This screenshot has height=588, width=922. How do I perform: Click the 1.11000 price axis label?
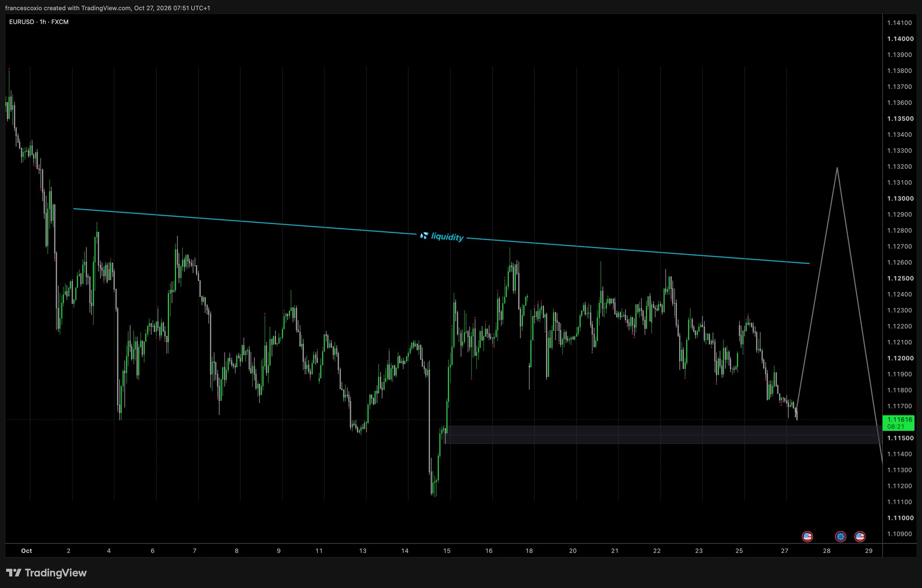point(900,518)
